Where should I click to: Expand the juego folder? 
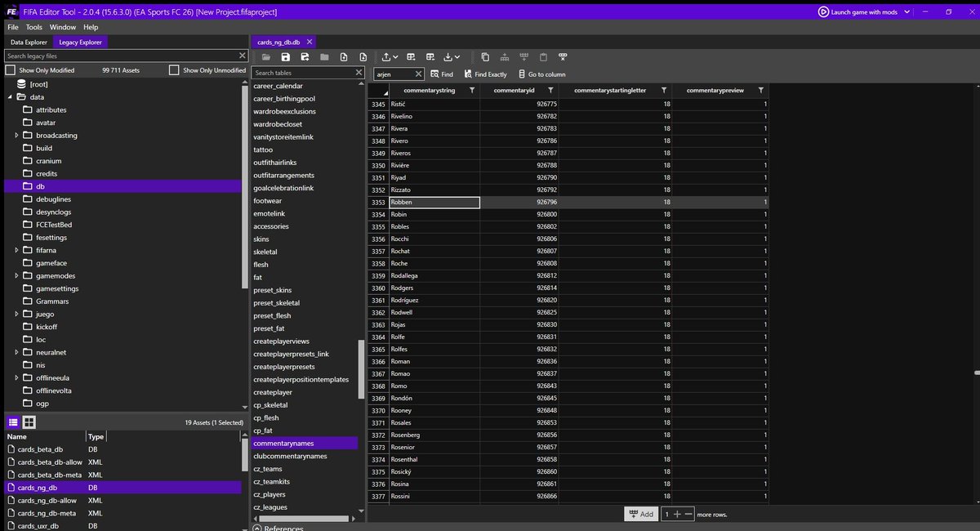click(x=16, y=314)
